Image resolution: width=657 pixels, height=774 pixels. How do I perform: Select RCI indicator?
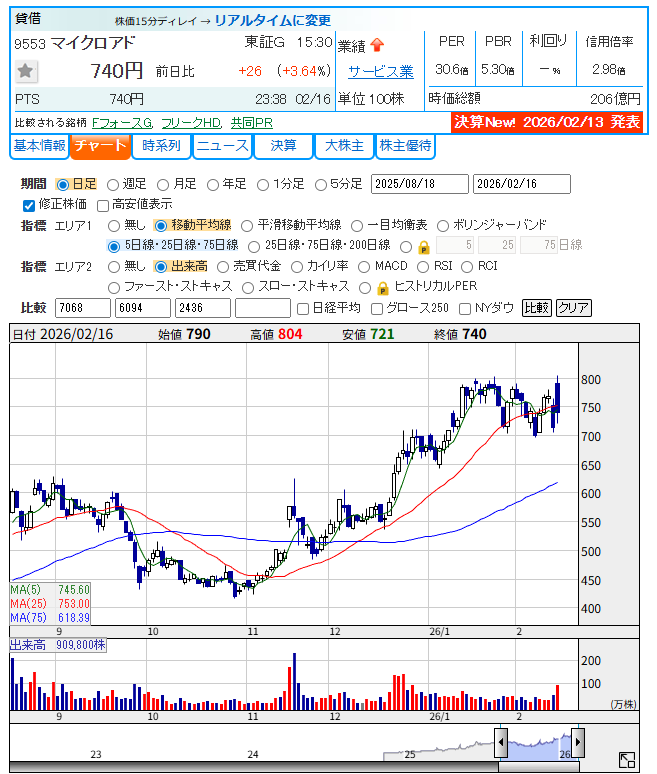tap(467, 267)
